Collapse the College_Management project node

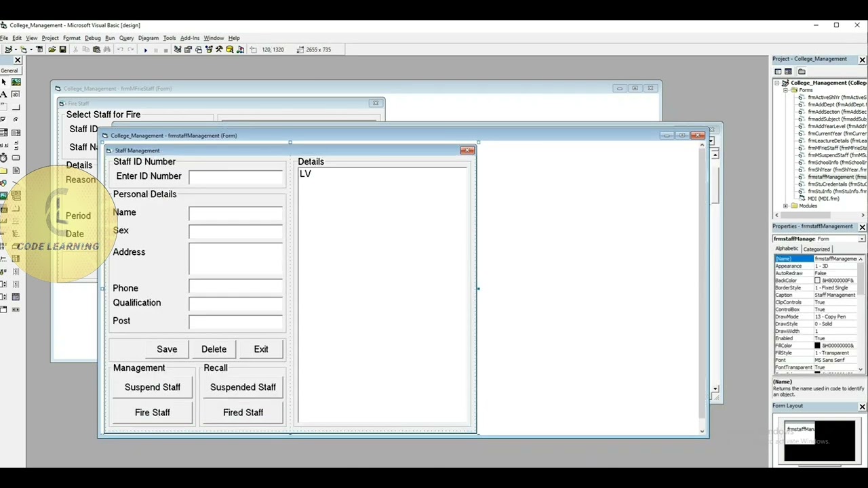point(777,83)
